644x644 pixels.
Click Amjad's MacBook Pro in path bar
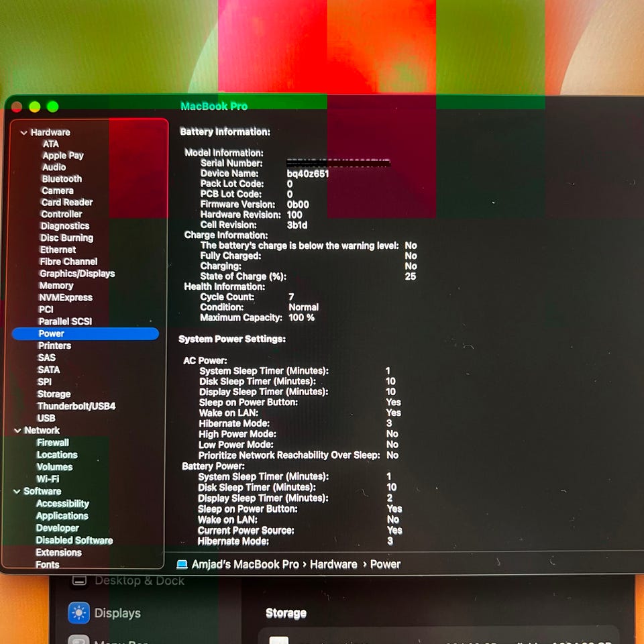point(245,564)
